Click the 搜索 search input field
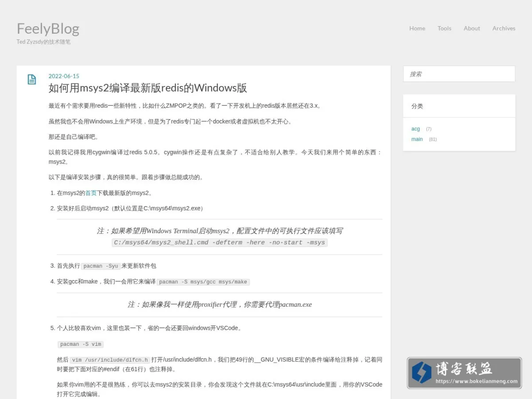 tap(459, 74)
